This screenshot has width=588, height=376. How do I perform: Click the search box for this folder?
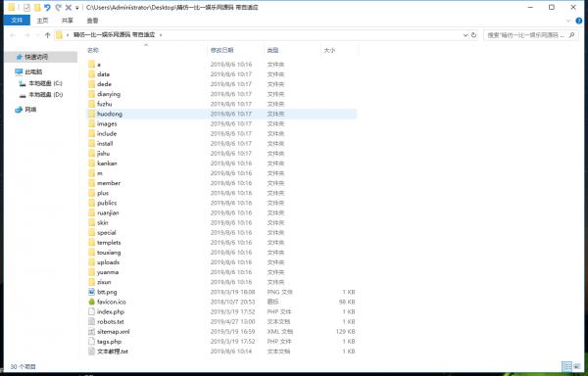pyautogui.click(x=530, y=35)
